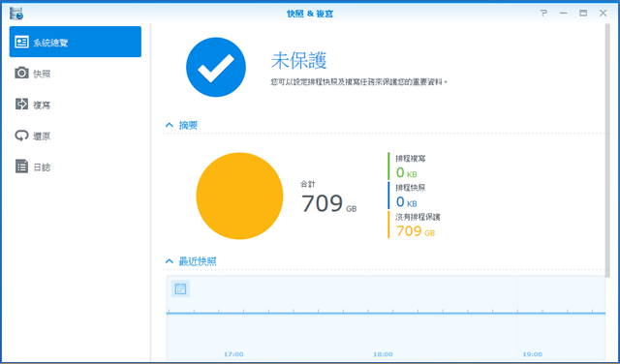View the 日誌 log page
Image resolution: width=620 pixels, height=364 pixels.
click(76, 167)
